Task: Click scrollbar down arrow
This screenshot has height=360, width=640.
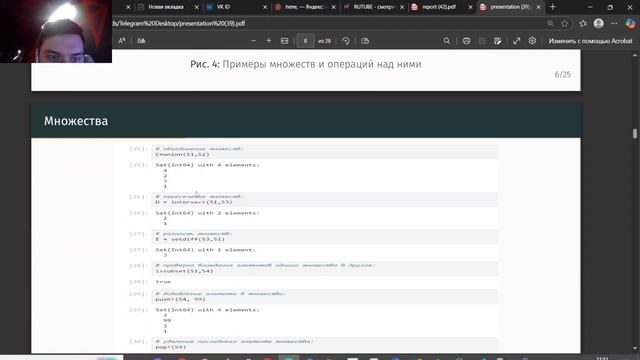Action: [635, 349]
